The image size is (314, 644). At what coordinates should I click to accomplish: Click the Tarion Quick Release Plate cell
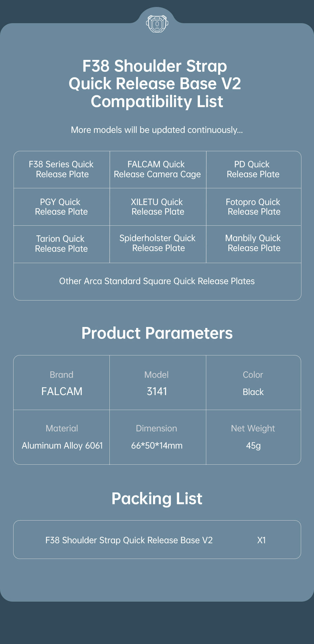tap(61, 244)
